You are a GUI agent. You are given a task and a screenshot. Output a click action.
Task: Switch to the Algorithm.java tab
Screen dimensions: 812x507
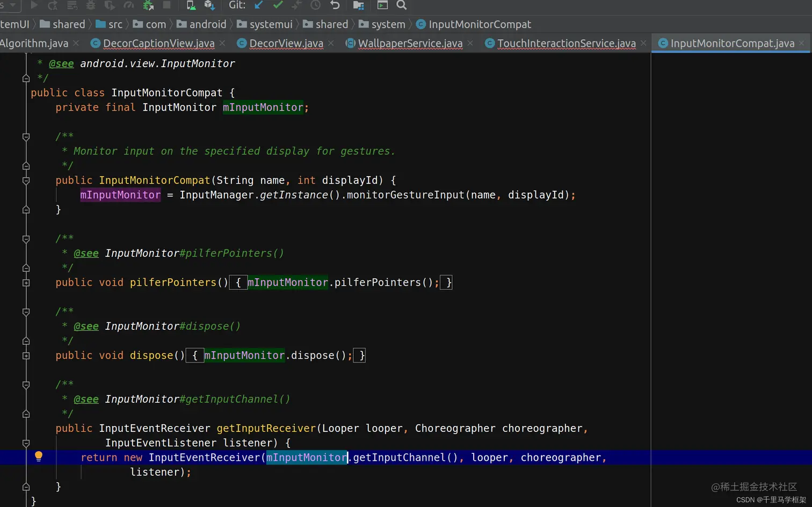[x=34, y=44]
